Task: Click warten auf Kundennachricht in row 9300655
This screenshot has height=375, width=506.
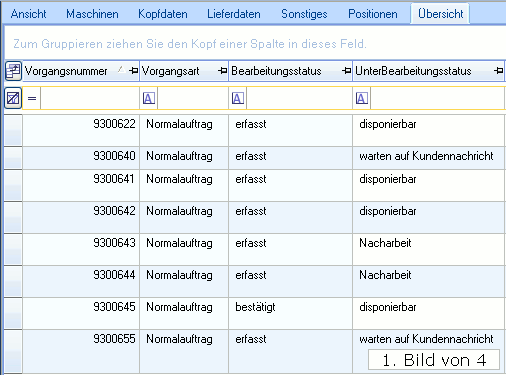Action: (426, 339)
